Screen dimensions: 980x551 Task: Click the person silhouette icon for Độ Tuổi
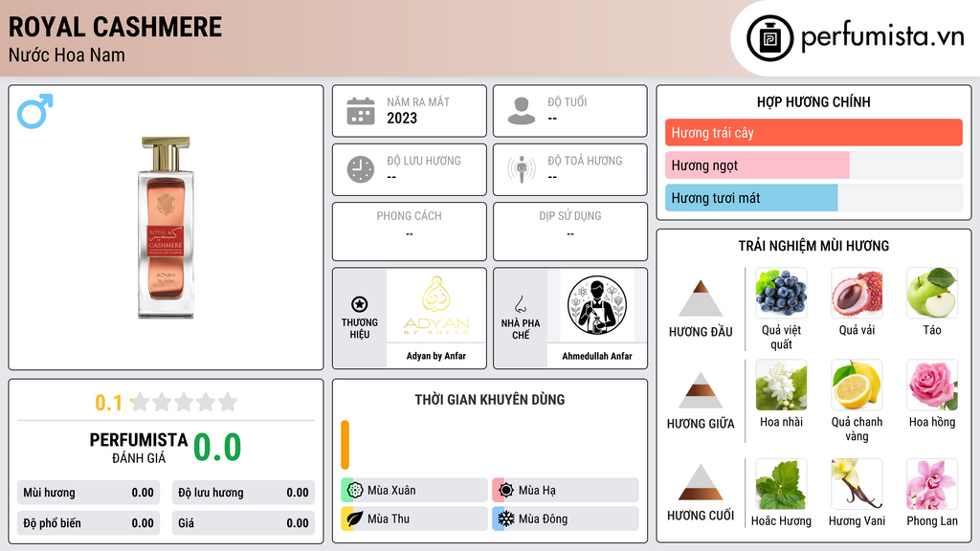pyautogui.click(x=522, y=111)
